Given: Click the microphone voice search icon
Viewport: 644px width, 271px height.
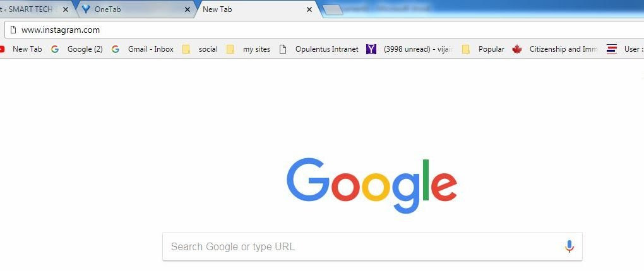Looking at the screenshot, I should click(x=569, y=246).
